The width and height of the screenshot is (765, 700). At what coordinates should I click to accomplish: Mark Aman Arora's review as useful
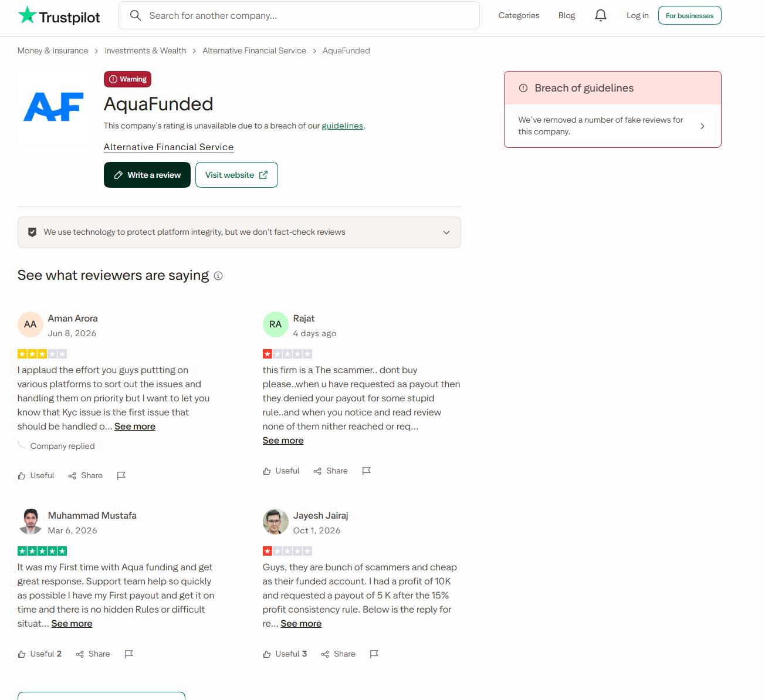pyautogui.click(x=36, y=475)
